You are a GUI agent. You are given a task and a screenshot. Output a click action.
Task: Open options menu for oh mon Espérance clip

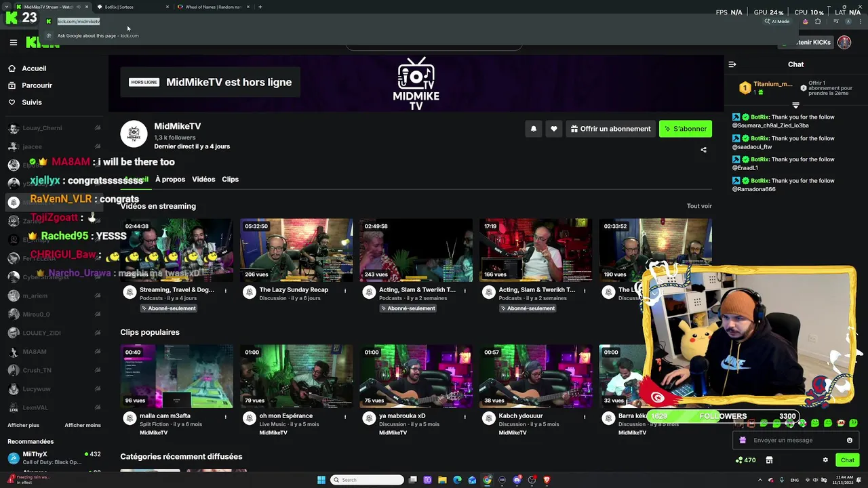click(x=345, y=417)
